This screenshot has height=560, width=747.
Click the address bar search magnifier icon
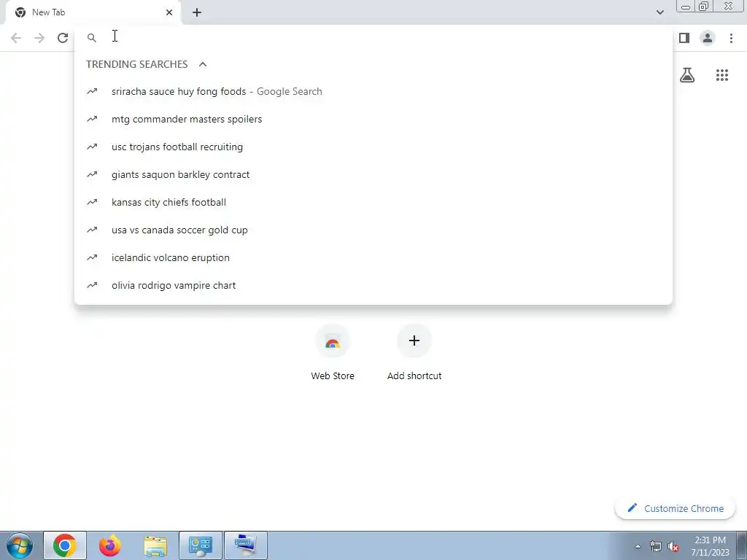(92, 38)
